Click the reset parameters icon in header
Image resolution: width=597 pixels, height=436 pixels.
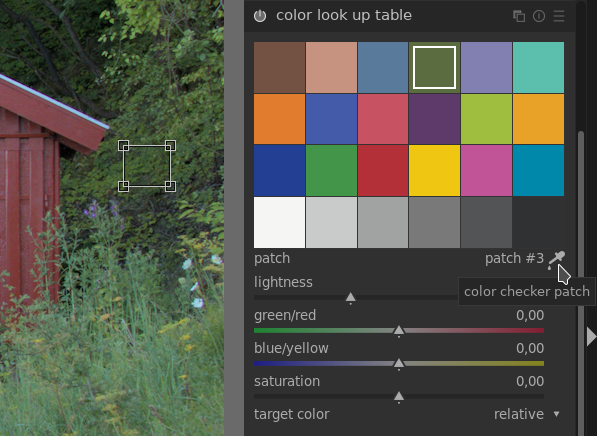tap(539, 16)
